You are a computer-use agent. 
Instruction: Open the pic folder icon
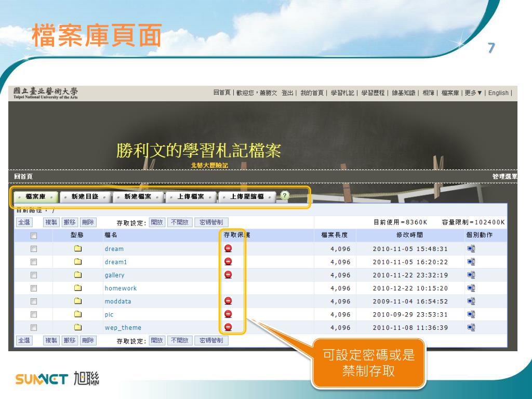[78, 314]
